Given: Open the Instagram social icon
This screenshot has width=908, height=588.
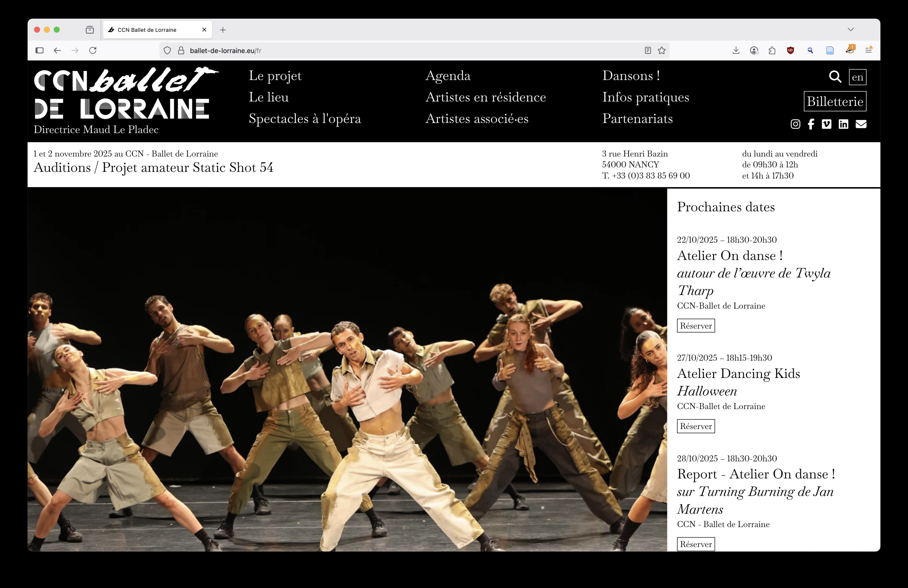Looking at the screenshot, I should (x=795, y=124).
